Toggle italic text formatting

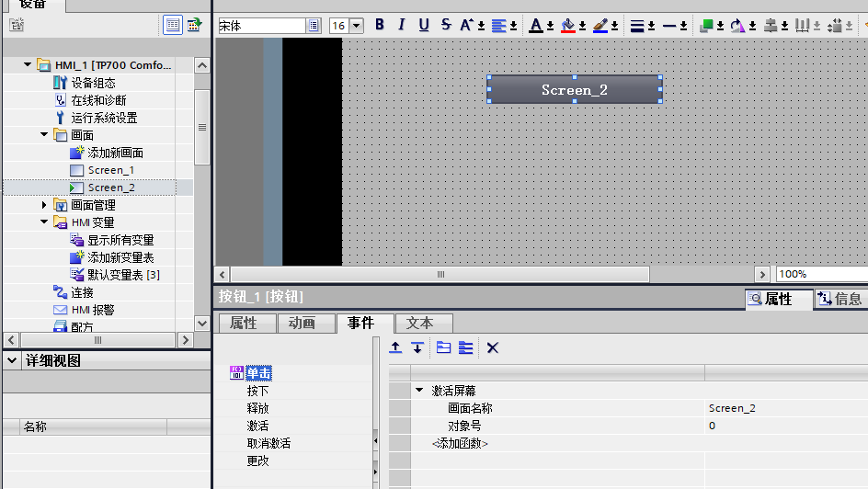tap(402, 26)
